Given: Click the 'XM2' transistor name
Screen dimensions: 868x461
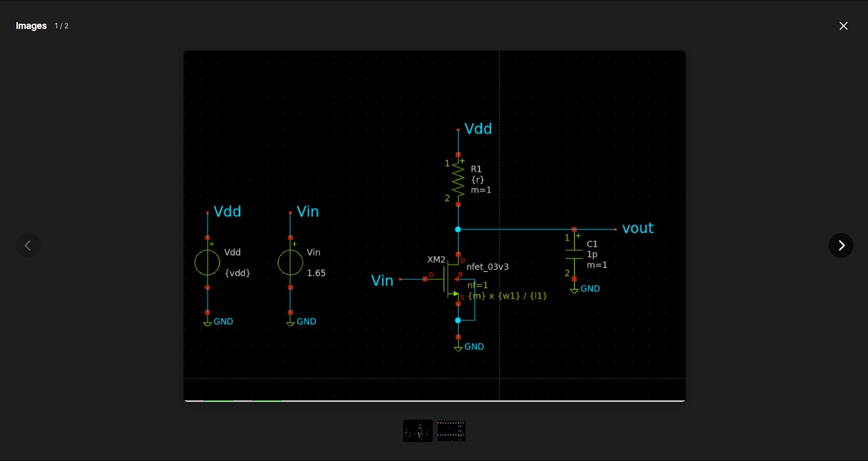Looking at the screenshot, I should (436, 260).
